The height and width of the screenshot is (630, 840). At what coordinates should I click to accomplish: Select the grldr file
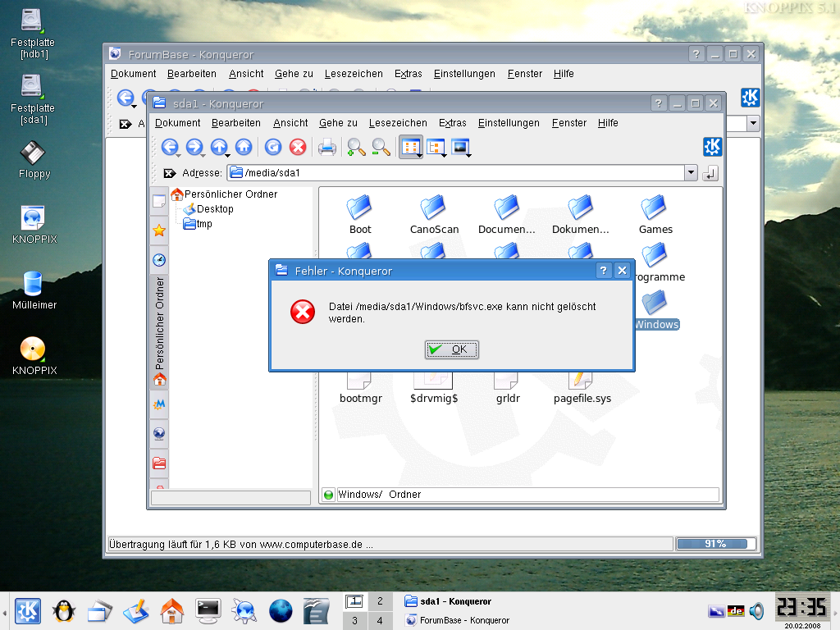tap(507, 388)
